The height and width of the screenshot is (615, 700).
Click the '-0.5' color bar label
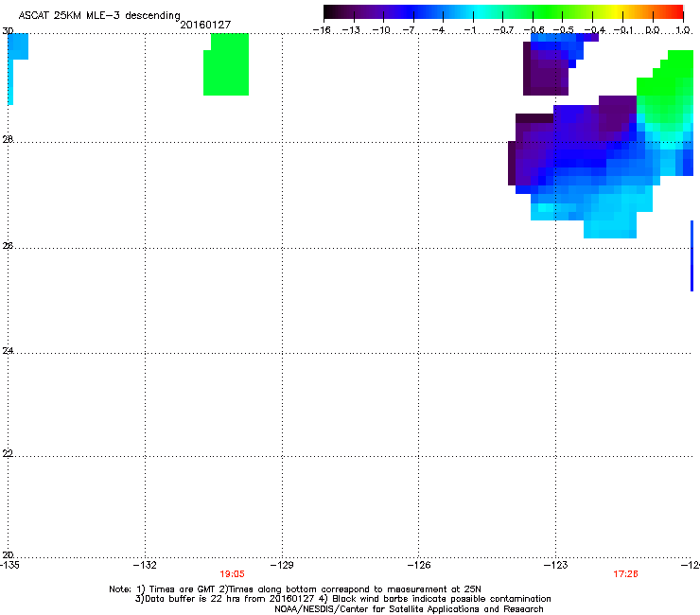564,30
